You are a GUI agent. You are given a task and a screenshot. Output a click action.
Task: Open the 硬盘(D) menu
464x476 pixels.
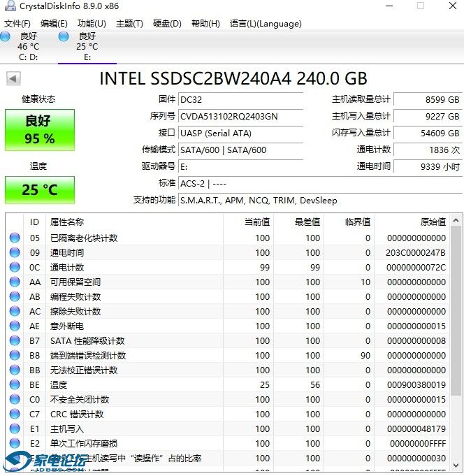coord(167,23)
